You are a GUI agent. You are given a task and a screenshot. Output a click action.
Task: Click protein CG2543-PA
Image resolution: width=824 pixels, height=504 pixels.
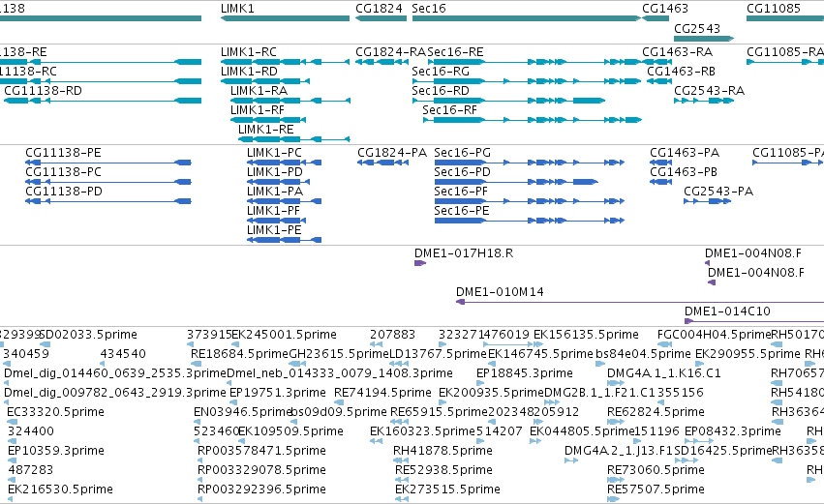pos(718,192)
